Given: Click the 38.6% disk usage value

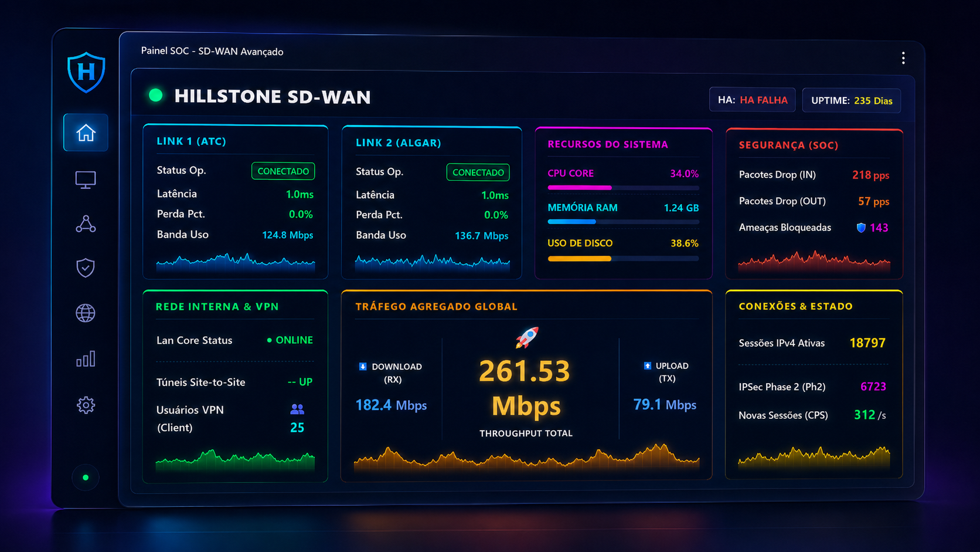Looking at the screenshot, I should (685, 243).
